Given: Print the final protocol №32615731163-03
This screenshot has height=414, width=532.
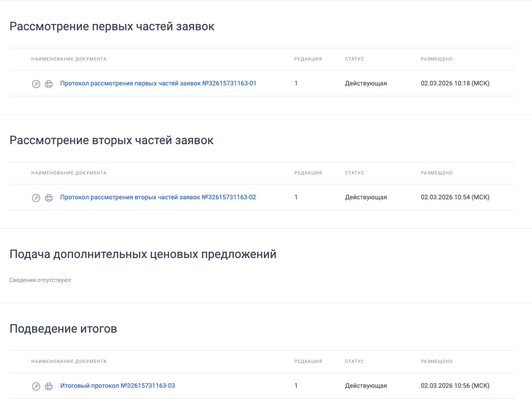Looking at the screenshot, I should coord(49,386).
